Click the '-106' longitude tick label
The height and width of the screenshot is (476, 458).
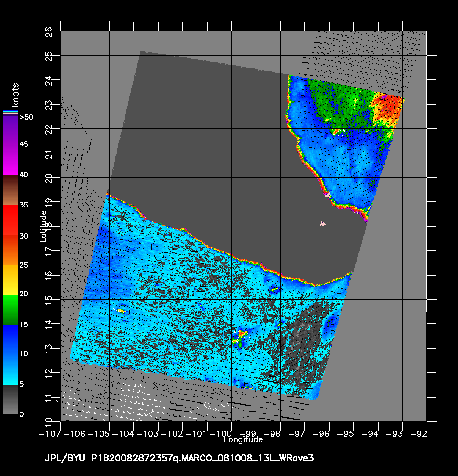click(75, 434)
